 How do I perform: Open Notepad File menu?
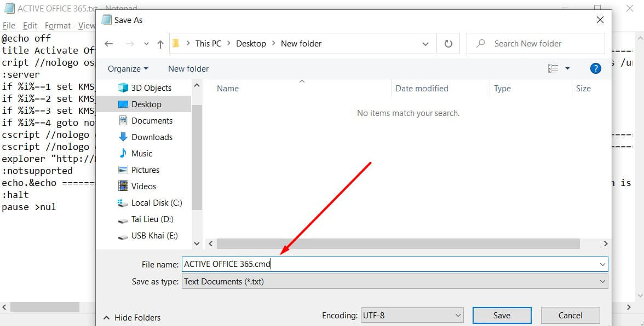point(9,26)
